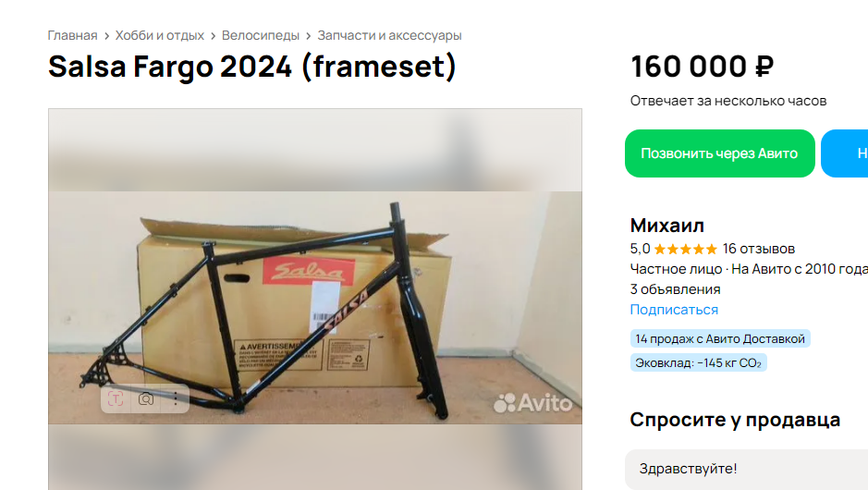
Task: Open the Велосипеды breadcrumb category
Action: (x=260, y=35)
